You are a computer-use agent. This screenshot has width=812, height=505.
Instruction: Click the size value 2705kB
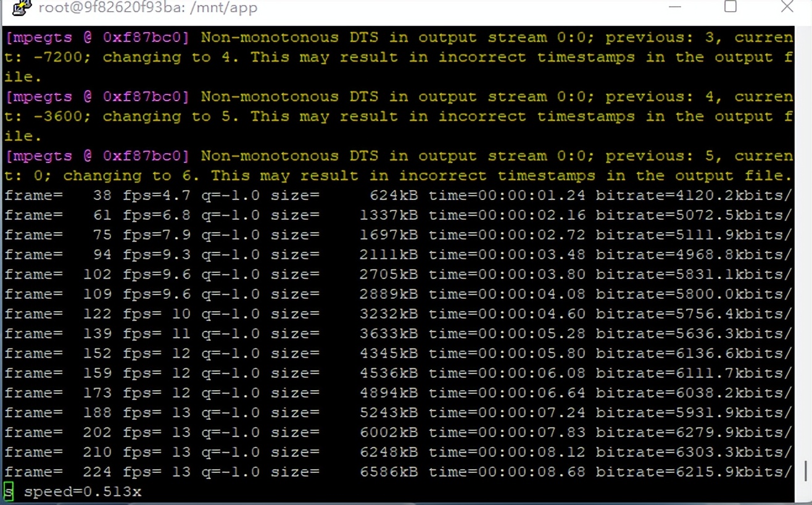click(389, 275)
